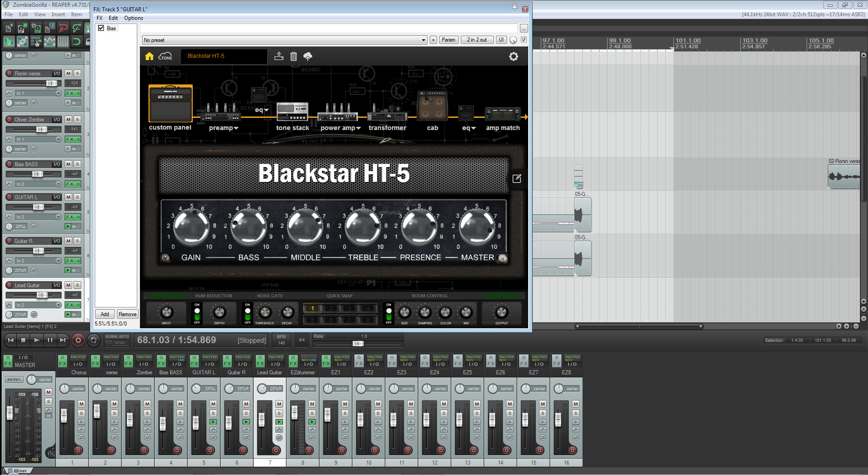
Task: Click the Add FX button
Action: [105, 314]
